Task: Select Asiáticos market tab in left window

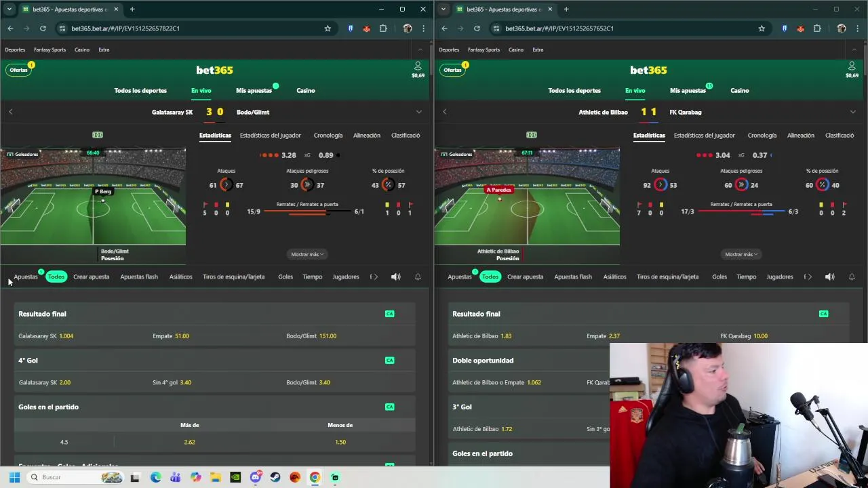Action: tap(180, 277)
